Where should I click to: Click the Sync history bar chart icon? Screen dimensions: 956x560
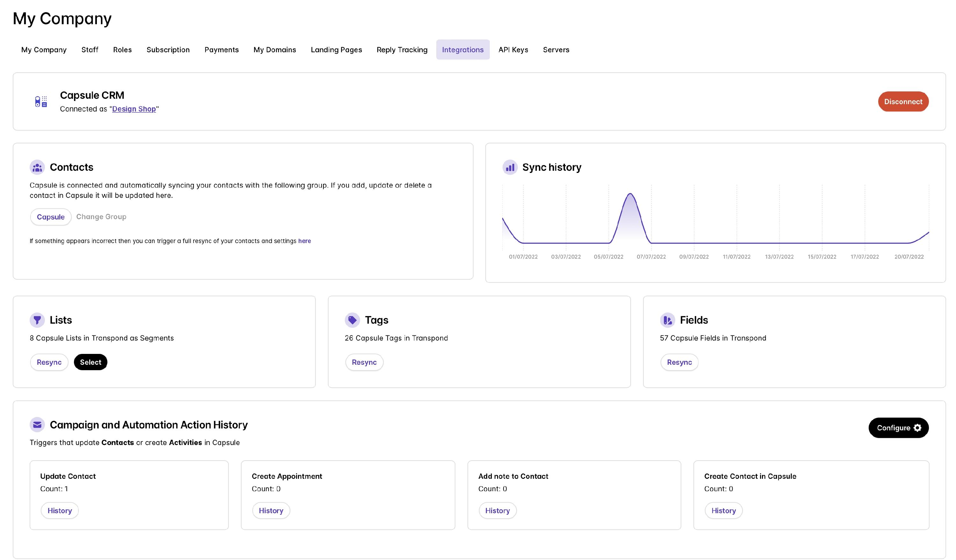pyautogui.click(x=510, y=167)
